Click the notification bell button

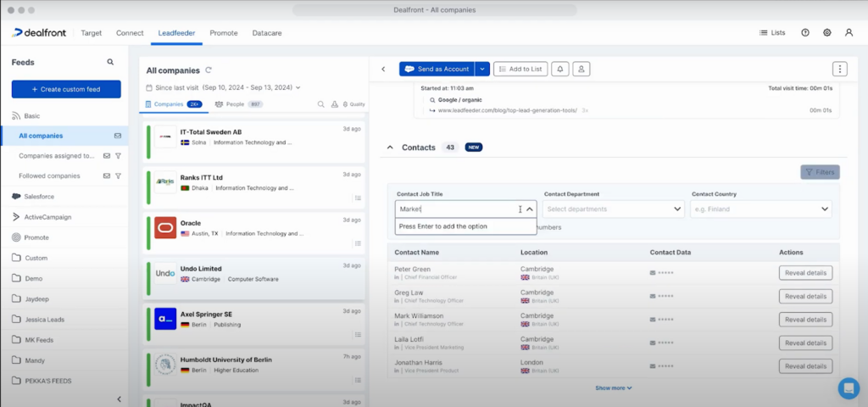pyautogui.click(x=560, y=70)
